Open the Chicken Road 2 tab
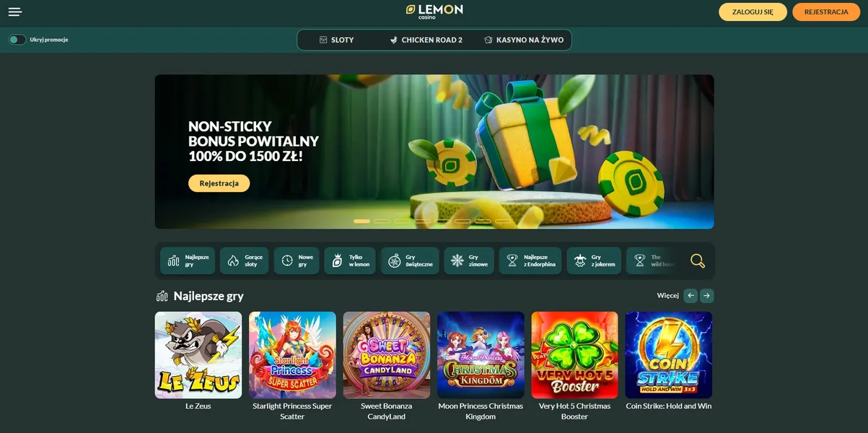The image size is (868, 433). point(426,40)
